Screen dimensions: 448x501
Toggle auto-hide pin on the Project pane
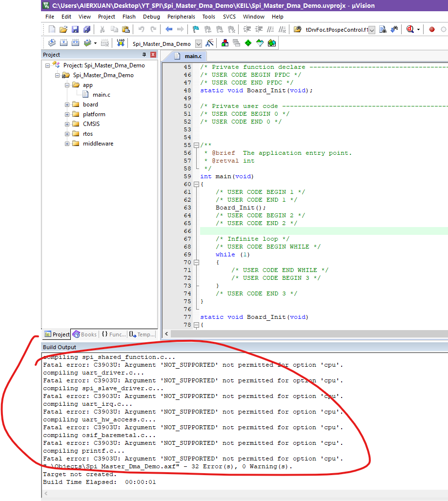pos(144,55)
